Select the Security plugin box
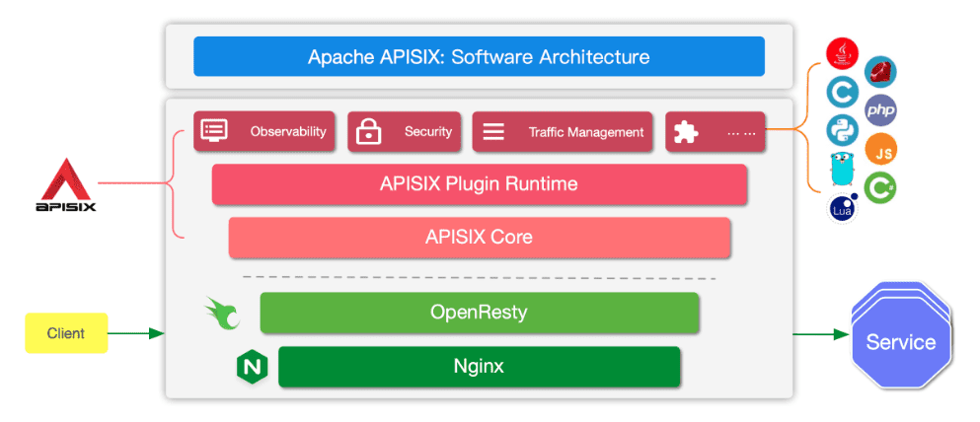980x422 pixels. click(x=405, y=131)
